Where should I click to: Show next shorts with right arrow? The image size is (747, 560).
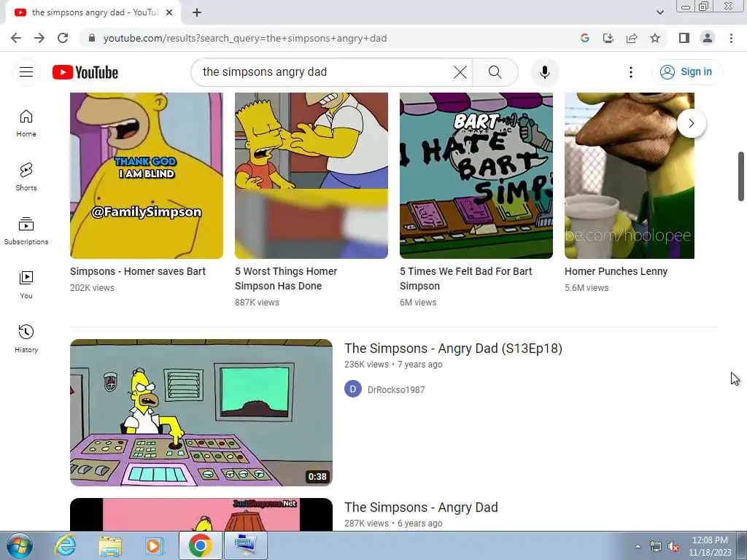tap(692, 123)
